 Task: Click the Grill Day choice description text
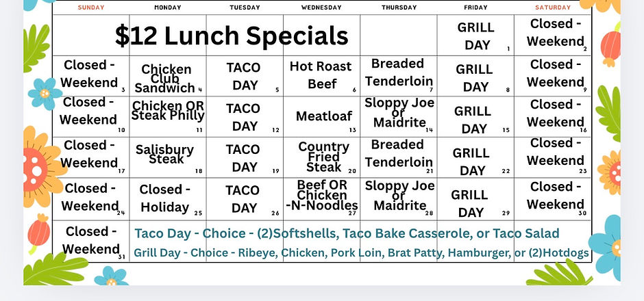[361, 253]
